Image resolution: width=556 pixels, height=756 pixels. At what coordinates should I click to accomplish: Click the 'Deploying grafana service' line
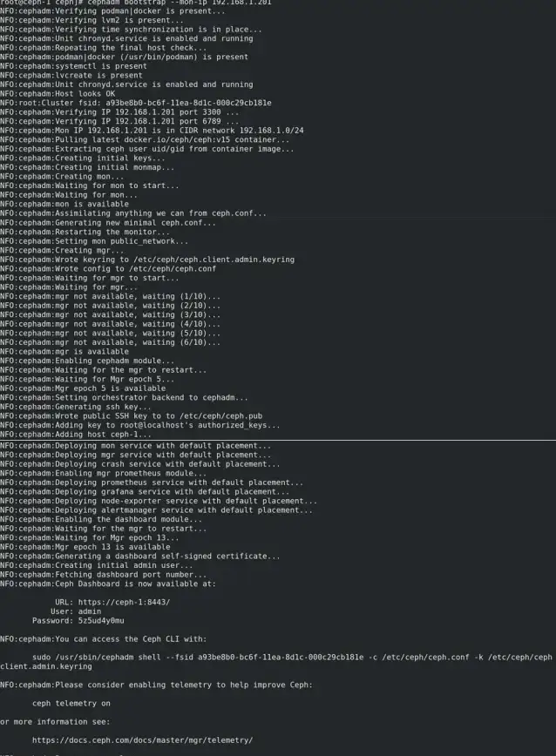pos(145,492)
